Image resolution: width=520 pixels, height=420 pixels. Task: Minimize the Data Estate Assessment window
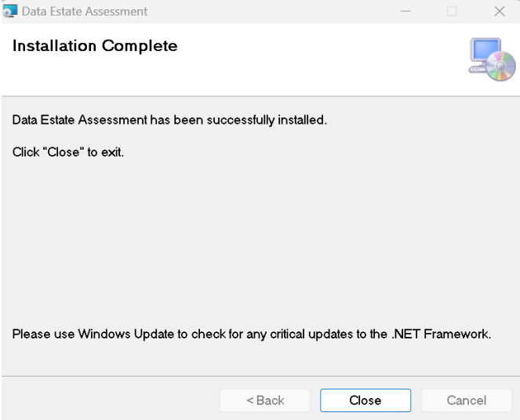pyautogui.click(x=405, y=11)
